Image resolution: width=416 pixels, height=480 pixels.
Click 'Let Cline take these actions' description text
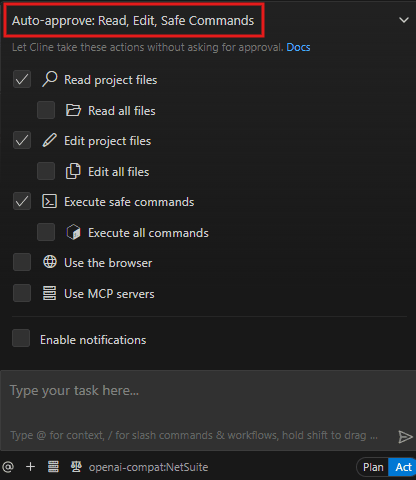[x=148, y=47]
